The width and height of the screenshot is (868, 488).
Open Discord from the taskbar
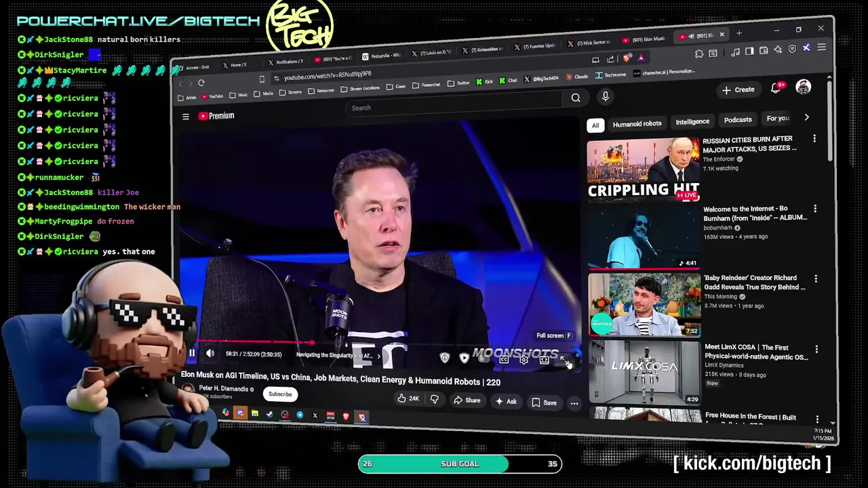(241, 413)
